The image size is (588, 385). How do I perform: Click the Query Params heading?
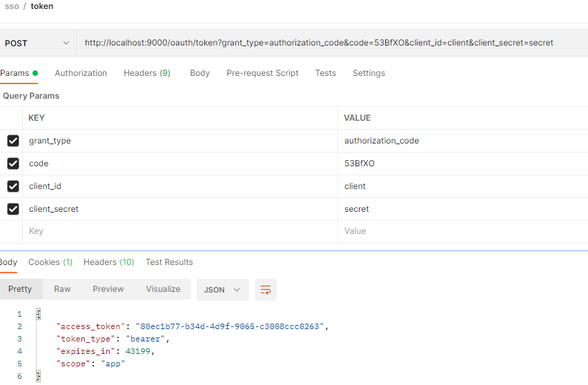[31, 96]
